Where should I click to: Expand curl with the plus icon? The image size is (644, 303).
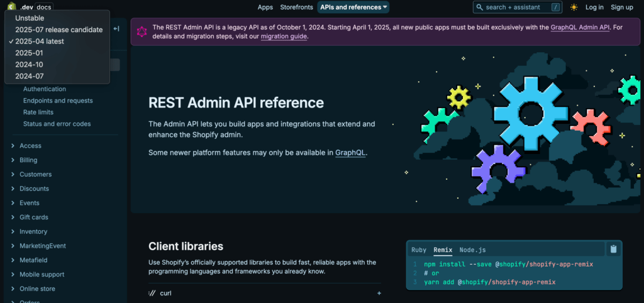coord(379,293)
